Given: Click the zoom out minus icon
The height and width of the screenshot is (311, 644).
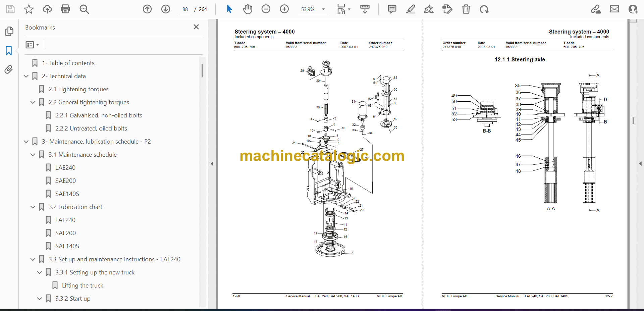Looking at the screenshot, I should point(266,9).
